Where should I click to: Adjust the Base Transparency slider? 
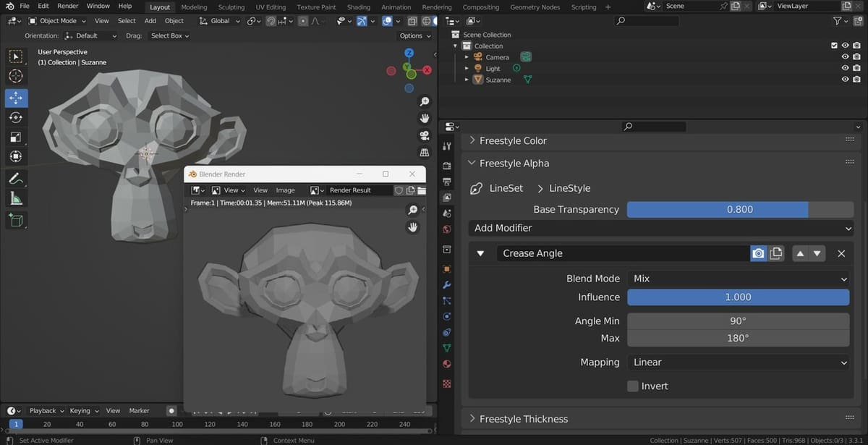740,209
